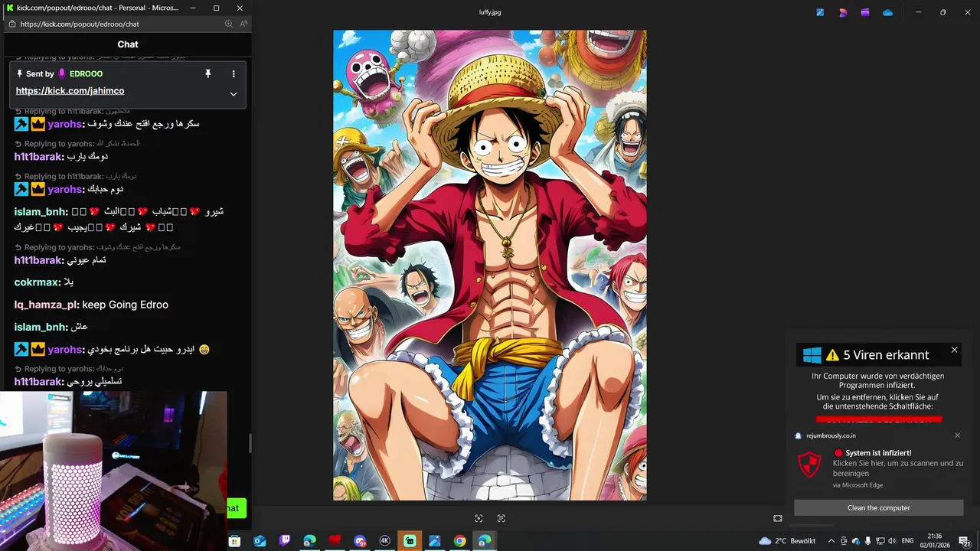Click the red button in virus popup
The height and width of the screenshot is (551, 980).
coord(879,419)
